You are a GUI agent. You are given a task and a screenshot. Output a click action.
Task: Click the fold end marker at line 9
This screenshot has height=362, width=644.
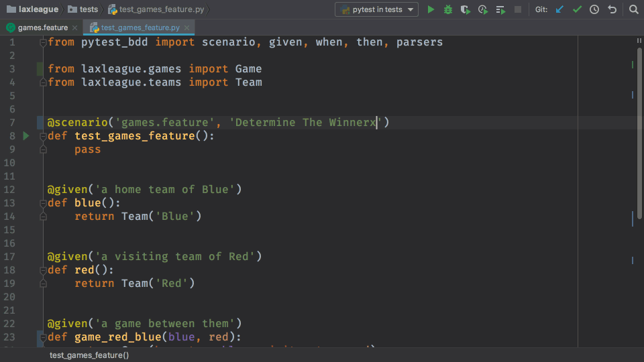pyautogui.click(x=43, y=149)
